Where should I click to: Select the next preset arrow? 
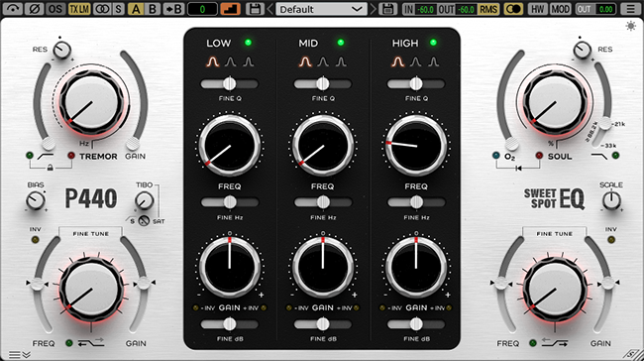(373, 9)
